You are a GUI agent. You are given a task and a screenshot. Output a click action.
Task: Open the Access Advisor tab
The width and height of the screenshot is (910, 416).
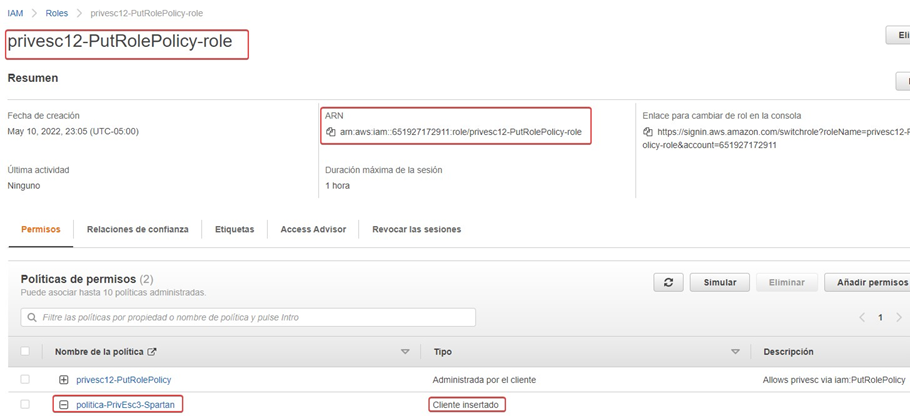(313, 229)
